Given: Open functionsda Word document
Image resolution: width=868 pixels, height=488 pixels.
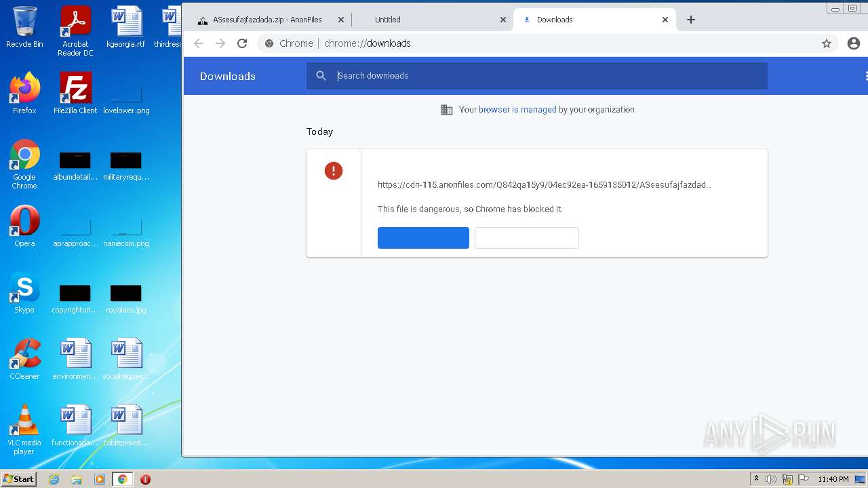Looking at the screenshot, I should pos(75,426).
